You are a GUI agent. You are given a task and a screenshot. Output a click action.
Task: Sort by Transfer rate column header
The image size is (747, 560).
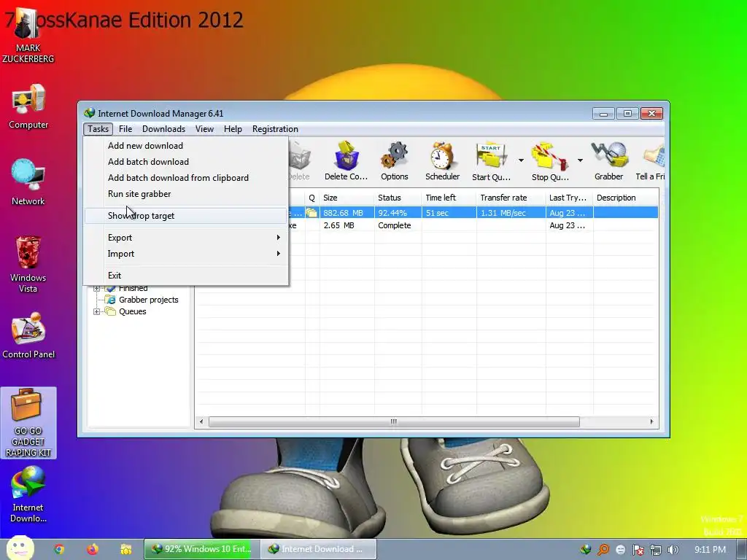(x=511, y=198)
